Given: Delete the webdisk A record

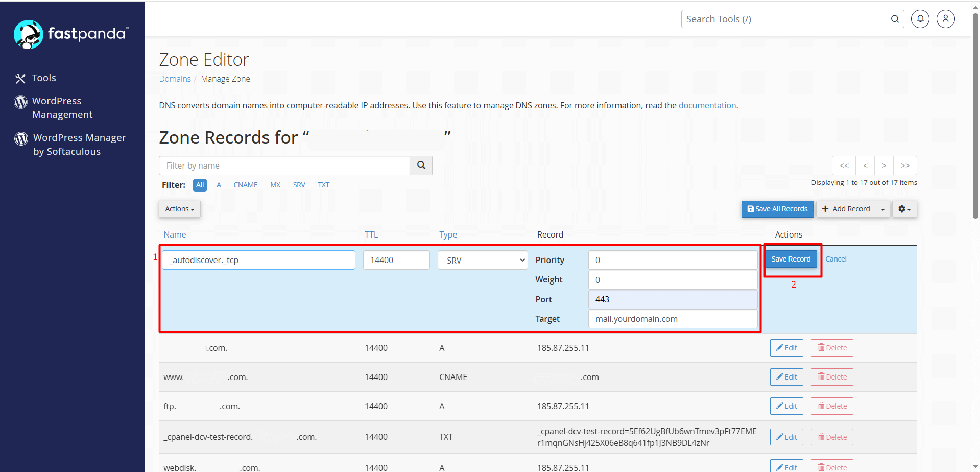Looking at the screenshot, I should pos(832,467).
